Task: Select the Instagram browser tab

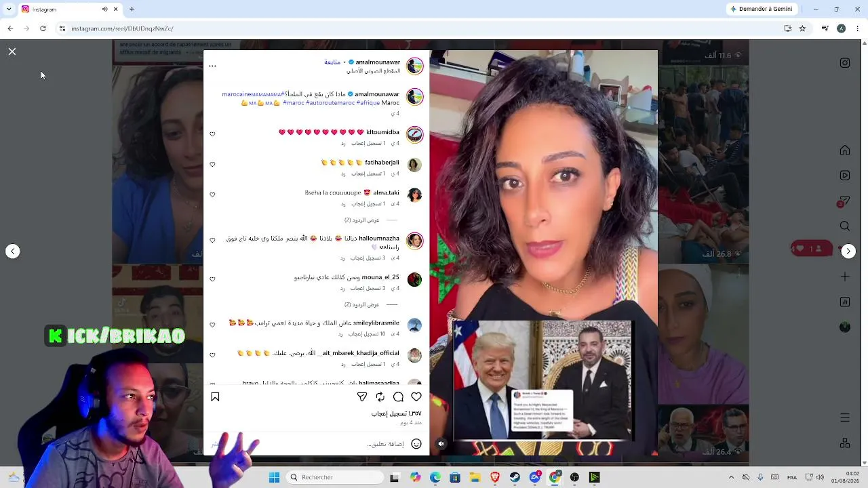Action: tap(70, 9)
